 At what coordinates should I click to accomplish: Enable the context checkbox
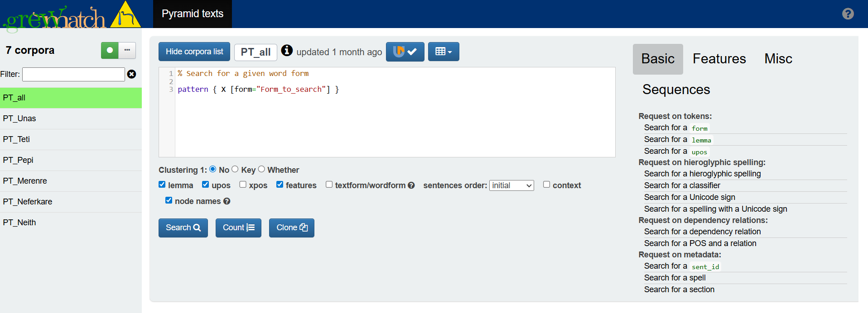546,185
